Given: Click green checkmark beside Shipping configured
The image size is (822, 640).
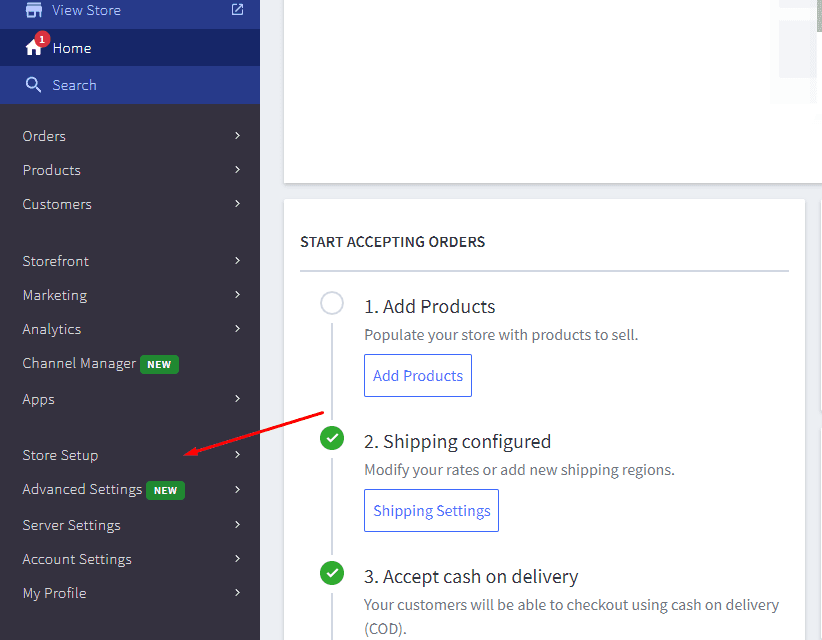Looking at the screenshot, I should (332, 438).
